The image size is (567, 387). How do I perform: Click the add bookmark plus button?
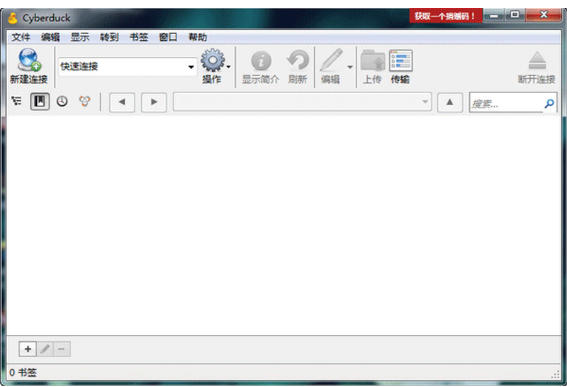click(28, 349)
